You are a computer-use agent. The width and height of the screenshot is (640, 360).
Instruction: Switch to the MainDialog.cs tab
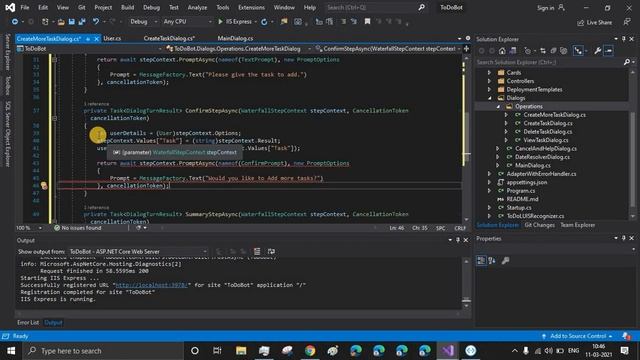235,38
